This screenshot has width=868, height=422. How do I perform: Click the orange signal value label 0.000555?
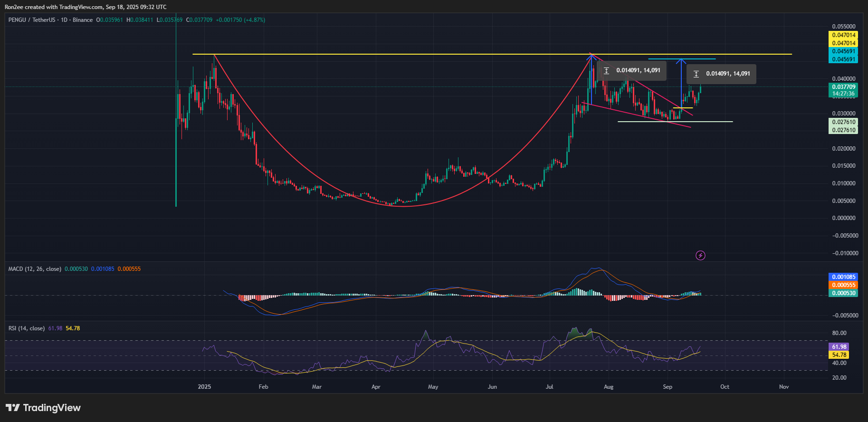(843, 285)
